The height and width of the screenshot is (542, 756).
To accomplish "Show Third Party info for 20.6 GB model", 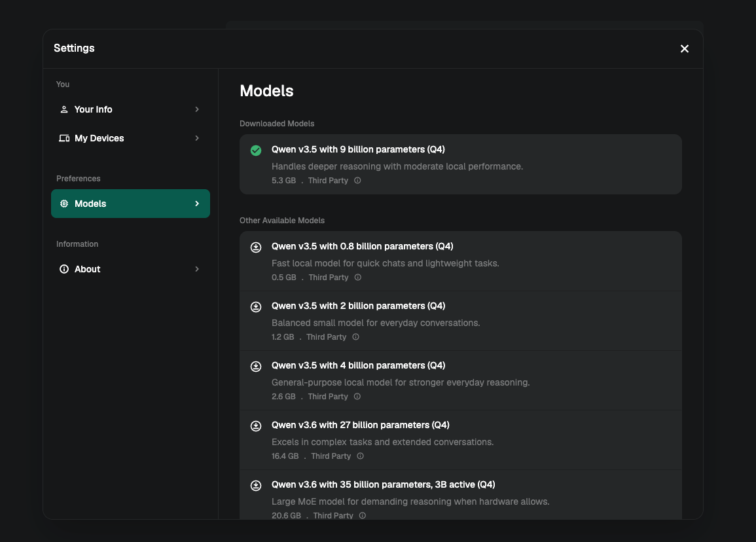I will 363,515.
